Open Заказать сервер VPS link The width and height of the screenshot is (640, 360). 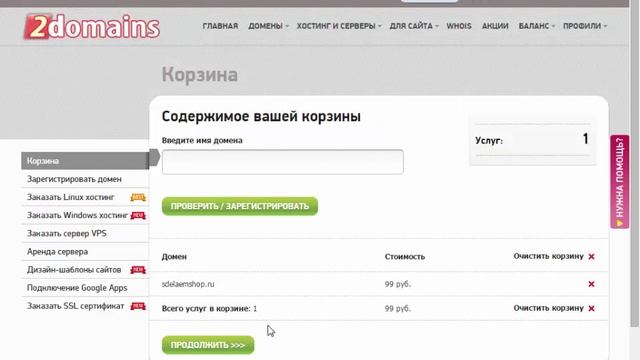67,233
